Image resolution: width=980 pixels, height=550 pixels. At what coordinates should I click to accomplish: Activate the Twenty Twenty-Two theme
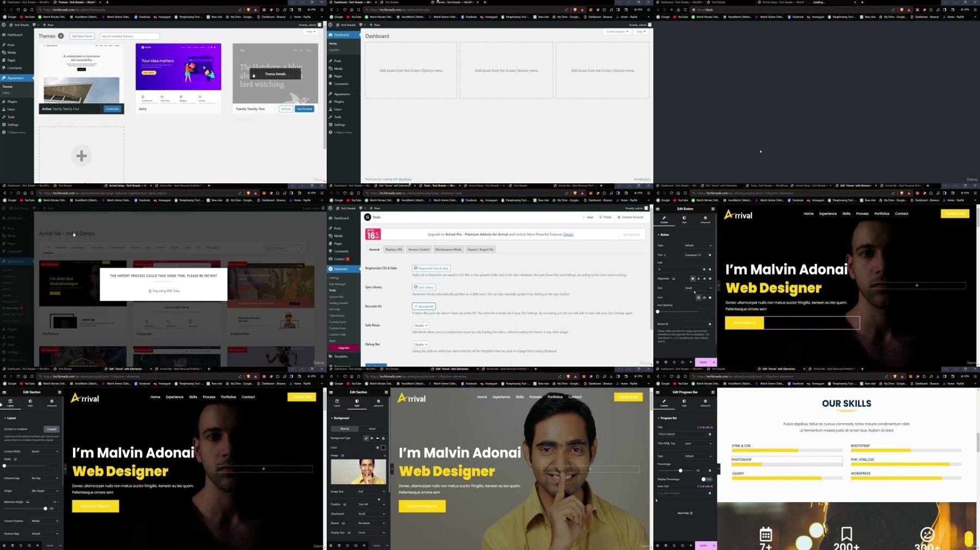click(286, 109)
